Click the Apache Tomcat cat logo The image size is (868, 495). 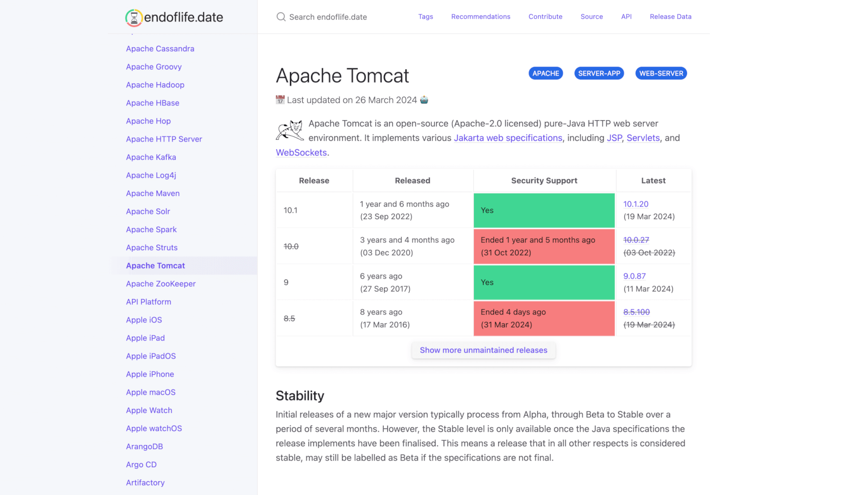pos(289,131)
